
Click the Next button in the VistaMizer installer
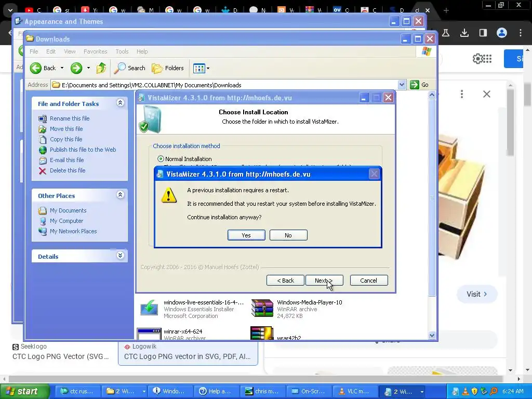click(x=324, y=281)
